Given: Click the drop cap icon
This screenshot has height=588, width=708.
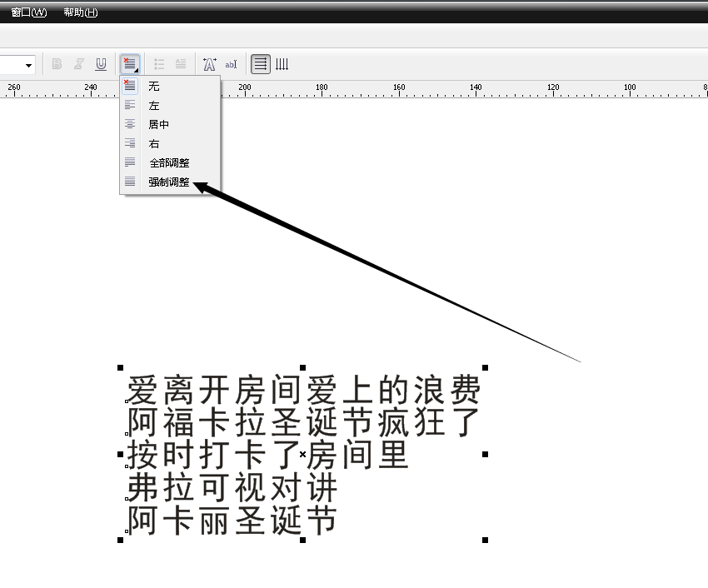Looking at the screenshot, I should click(180, 64).
